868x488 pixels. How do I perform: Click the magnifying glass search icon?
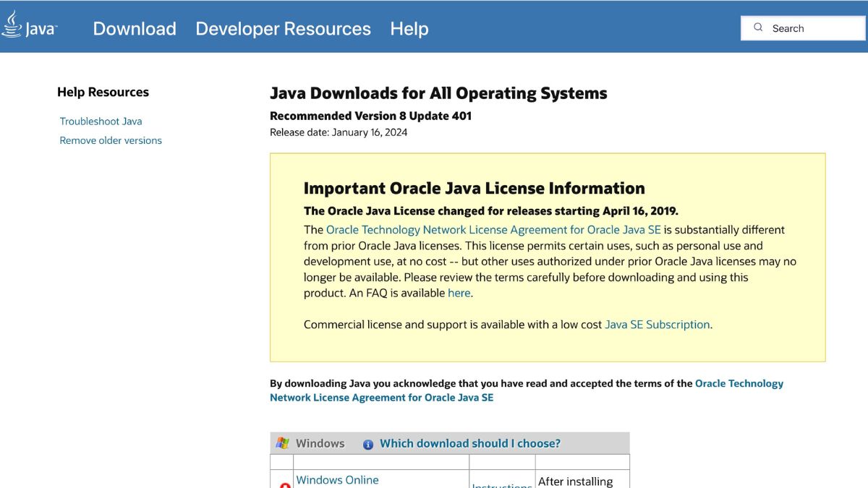(757, 27)
